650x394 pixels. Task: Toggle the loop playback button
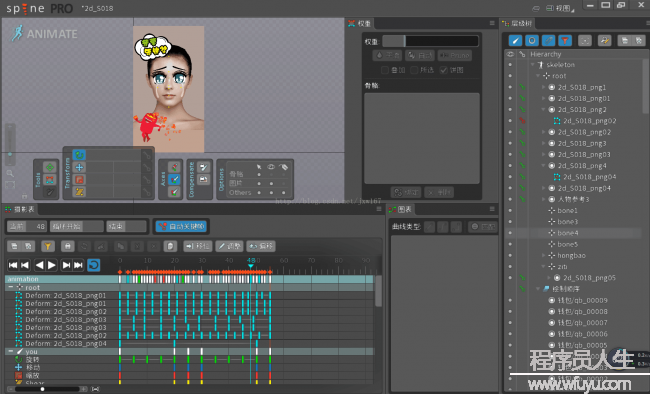(x=94, y=265)
